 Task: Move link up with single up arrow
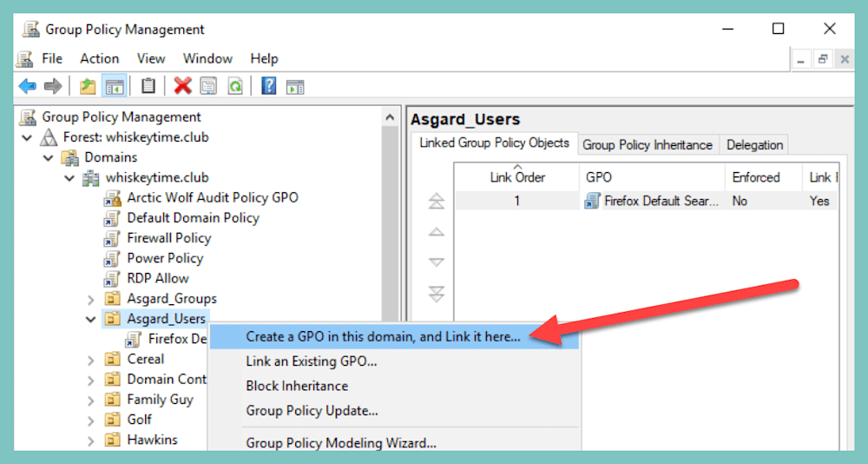coord(437,232)
